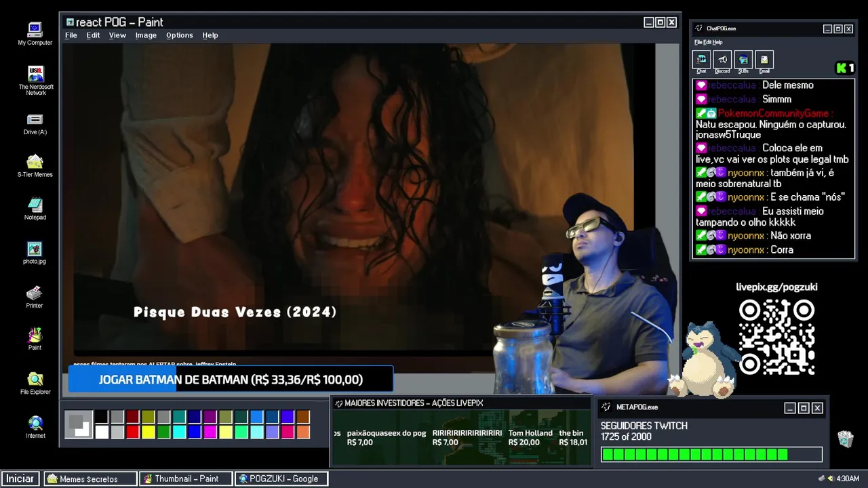Switch to Thumbnail – Paint taskbar window
The image size is (868, 488).
click(x=185, y=479)
